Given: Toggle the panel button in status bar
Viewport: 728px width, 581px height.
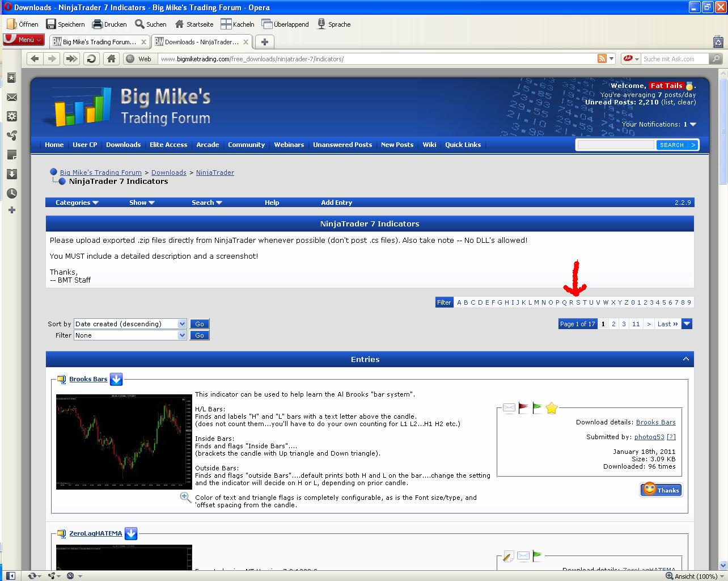Looking at the screenshot, I should (x=10, y=576).
